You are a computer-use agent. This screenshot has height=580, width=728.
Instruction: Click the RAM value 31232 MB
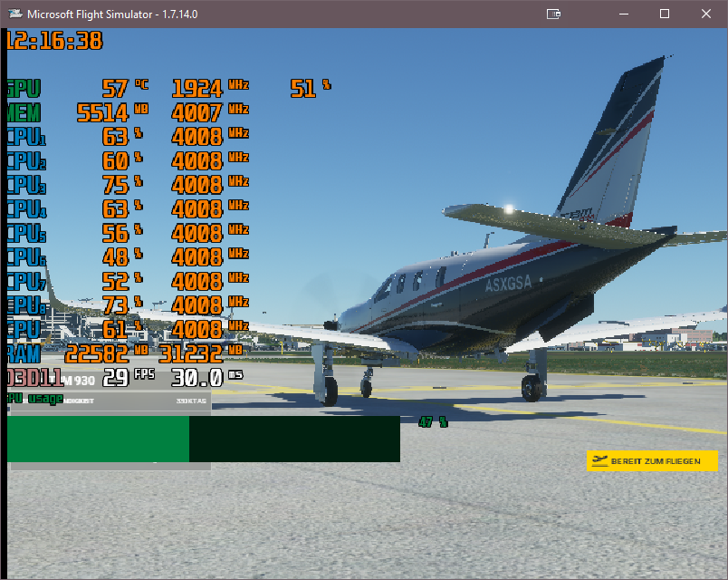[201, 354]
